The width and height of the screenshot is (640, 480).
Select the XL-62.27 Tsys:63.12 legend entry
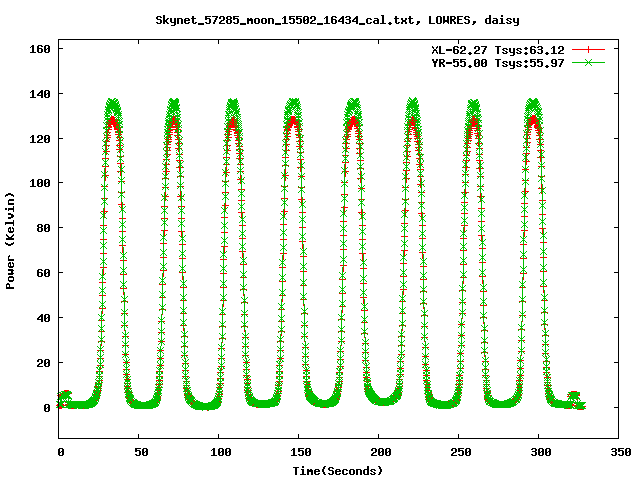click(x=498, y=50)
